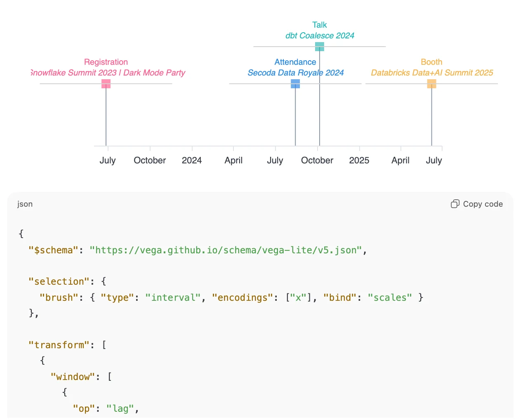Click the Copy code button label

[x=483, y=204]
